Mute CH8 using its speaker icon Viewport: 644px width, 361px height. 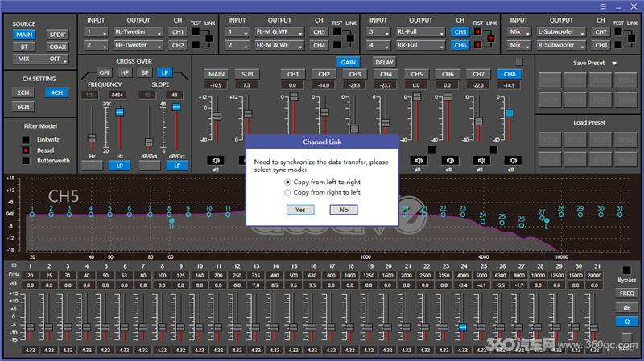[513, 160]
